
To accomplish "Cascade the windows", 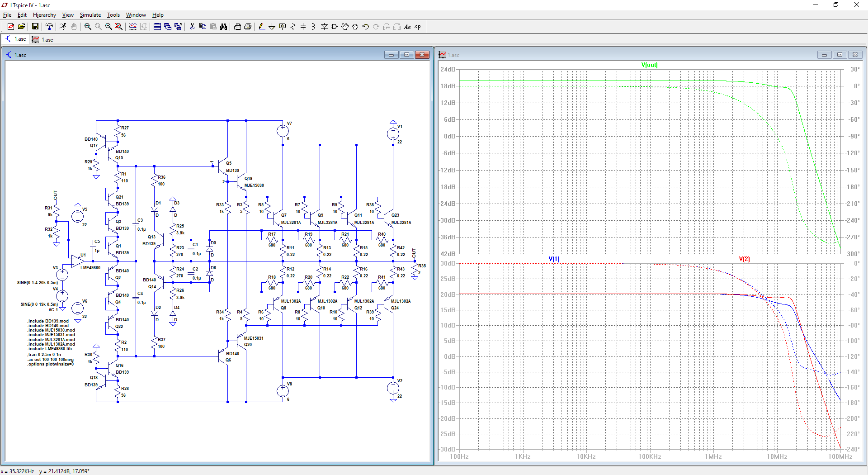I will [x=168, y=27].
